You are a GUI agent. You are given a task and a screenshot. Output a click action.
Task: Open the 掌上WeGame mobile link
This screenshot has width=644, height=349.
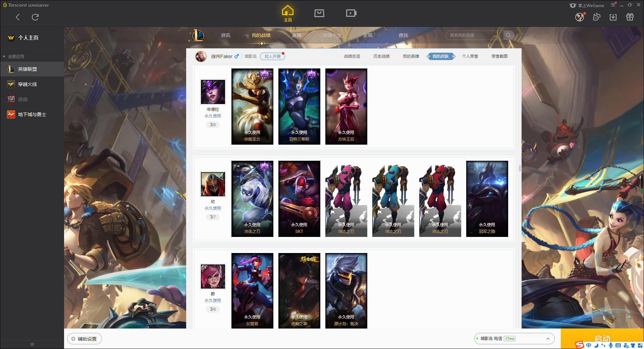[x=587, y=5]
